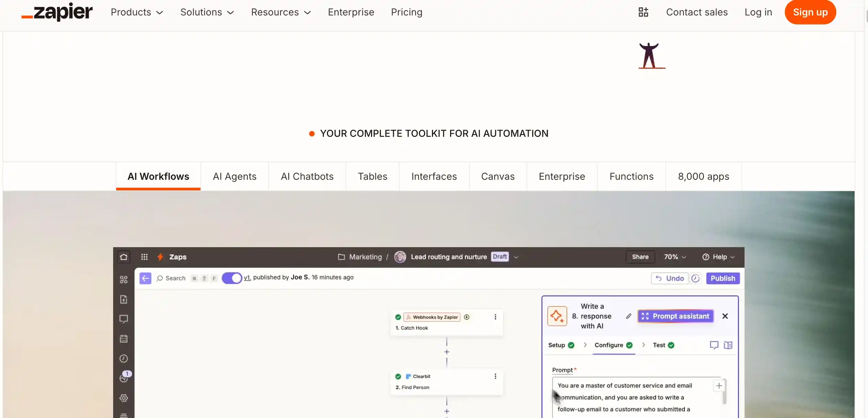Click the Prompt assistant button

(675, 316)
